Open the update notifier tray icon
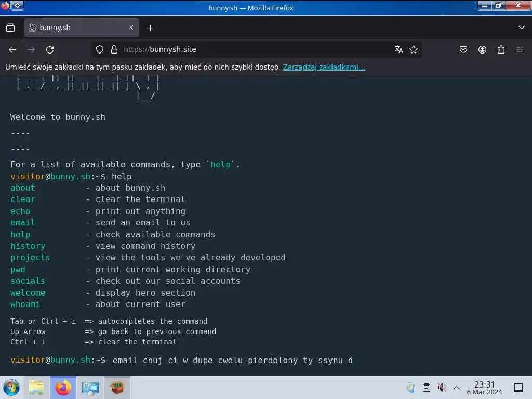Screen dimensions: 532x399 pos(410,388)
